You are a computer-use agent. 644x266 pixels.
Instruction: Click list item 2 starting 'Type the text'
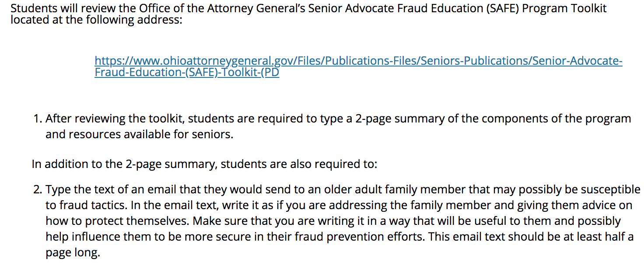coord(337,221)
